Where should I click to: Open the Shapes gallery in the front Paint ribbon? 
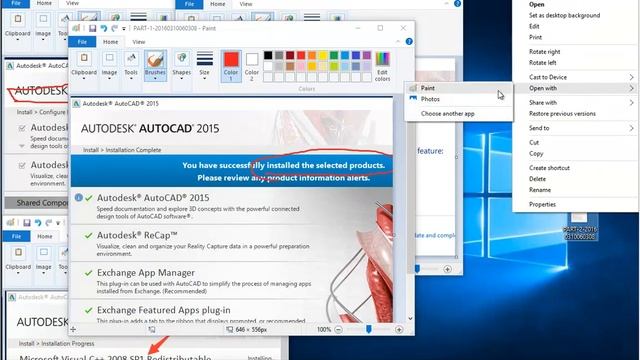[x=182, y=65]
